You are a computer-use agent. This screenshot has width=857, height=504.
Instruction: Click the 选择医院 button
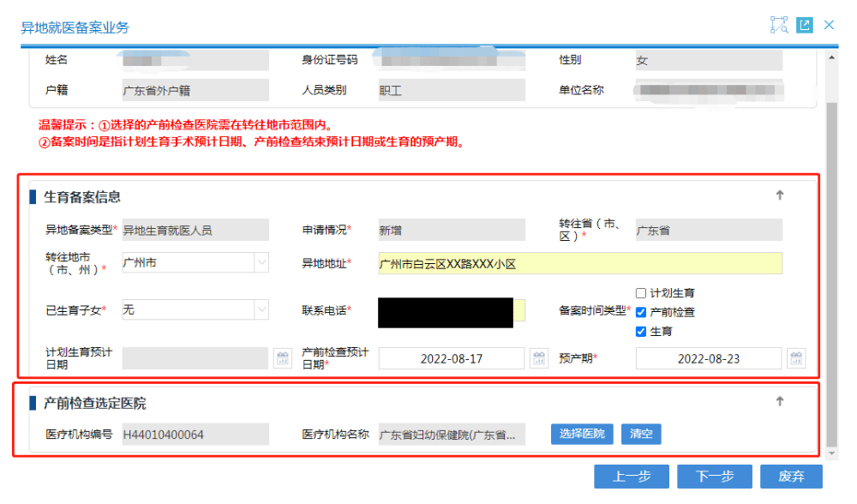582,434
